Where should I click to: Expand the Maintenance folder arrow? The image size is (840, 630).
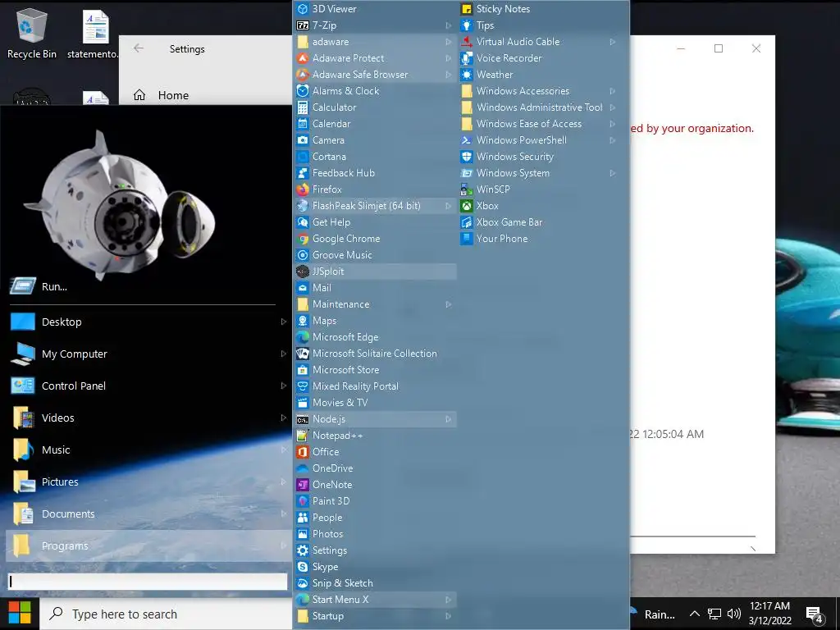(x=449, y=304)
